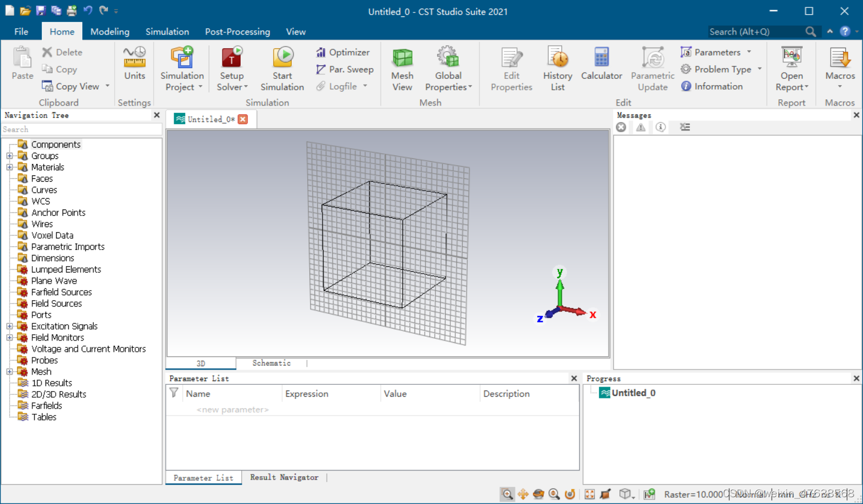Select Farfields in the navigation tree

click(47, 405)
